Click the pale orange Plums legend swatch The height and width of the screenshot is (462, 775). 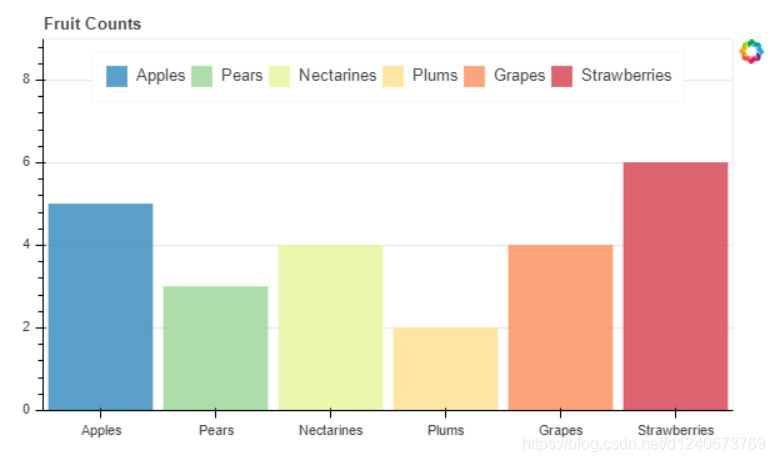[393, 76]
